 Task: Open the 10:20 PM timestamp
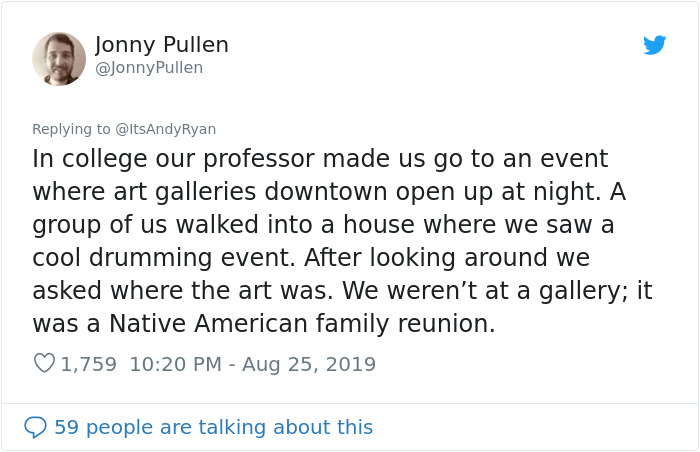[176, 364]
